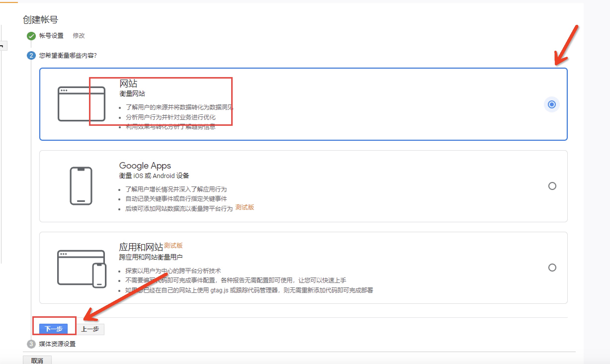The height and width of the screenshot is (364, 610).
Task: Click the phone icon for Google Apps
Action: click(x=81, y=186)
